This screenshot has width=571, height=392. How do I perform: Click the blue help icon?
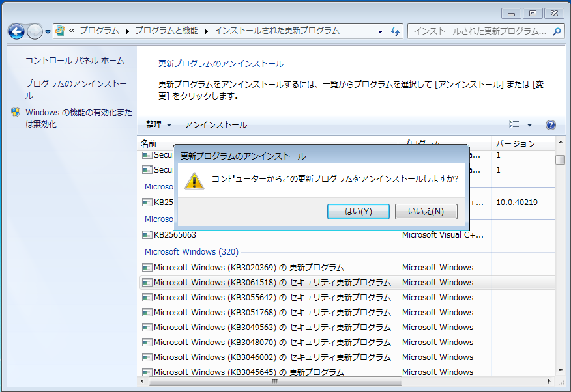[551, 125]
